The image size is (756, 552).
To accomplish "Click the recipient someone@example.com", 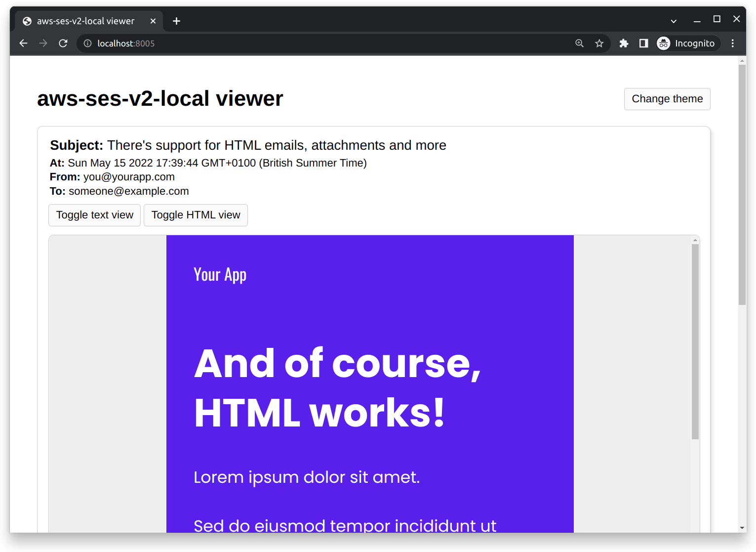I will pos(129,191).
